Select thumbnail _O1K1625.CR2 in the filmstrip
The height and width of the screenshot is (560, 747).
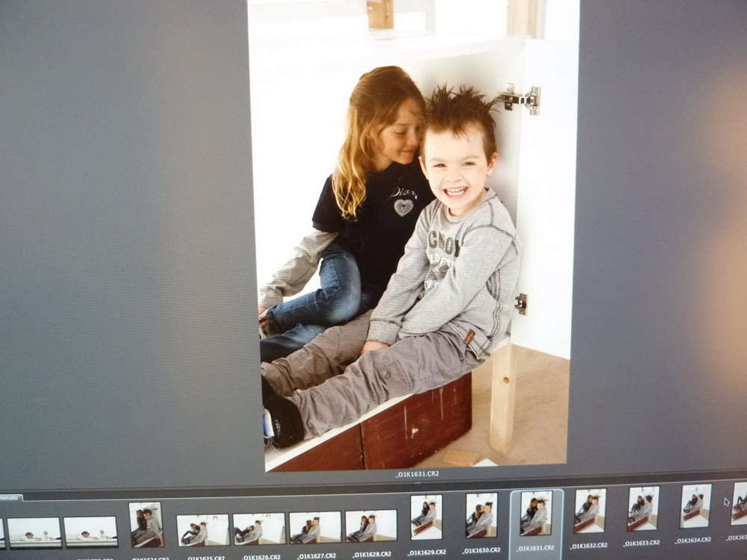click(202, 529)
